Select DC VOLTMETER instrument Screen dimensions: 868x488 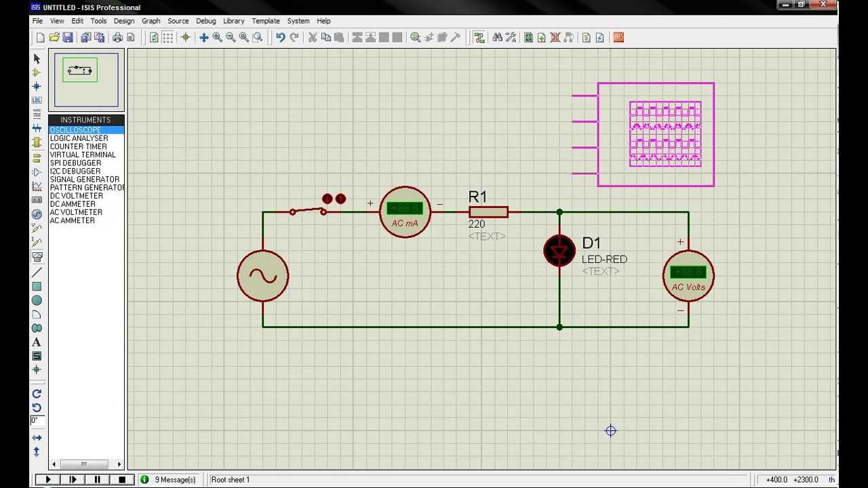[x=86, y=196]
